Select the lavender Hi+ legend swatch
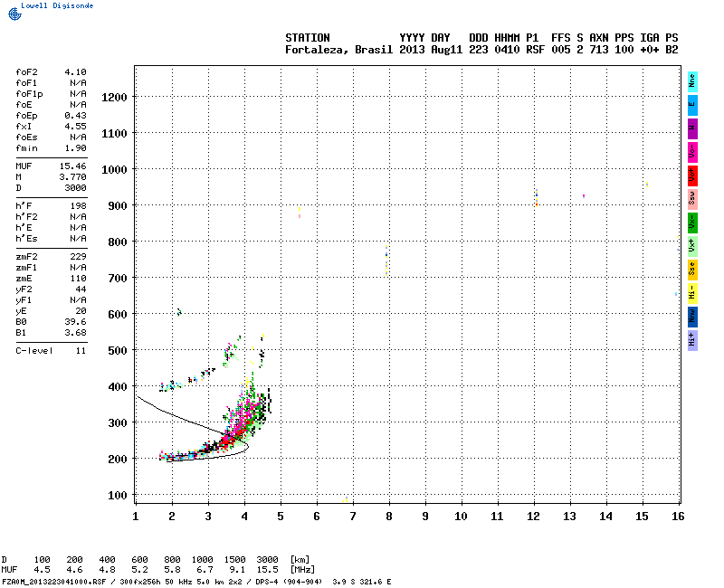Image resolution: width=724 pixels, height=588 pixels. coord(692,341)
